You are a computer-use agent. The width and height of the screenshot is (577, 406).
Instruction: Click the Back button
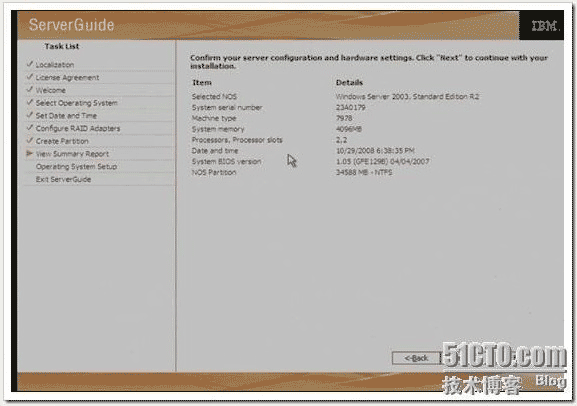416,358
